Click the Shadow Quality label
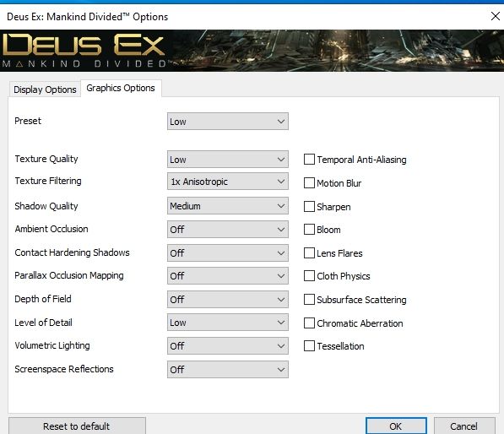Viewport: 504px width, 434px height. tap(46, 206)
